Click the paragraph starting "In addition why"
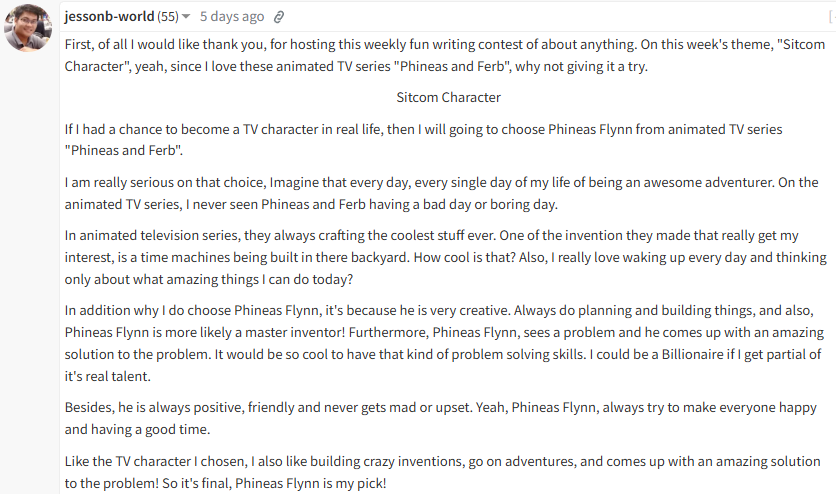Image resolution: width=836 pixels, height=494 pixels. [444, 343]
